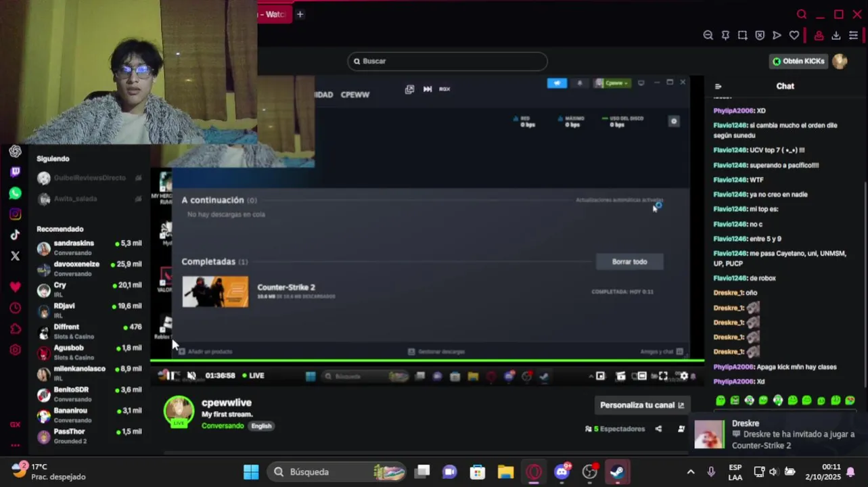Click Borrar todo in Steam downloads
Viewport: 868px width, 487px height.
[629, 262]
